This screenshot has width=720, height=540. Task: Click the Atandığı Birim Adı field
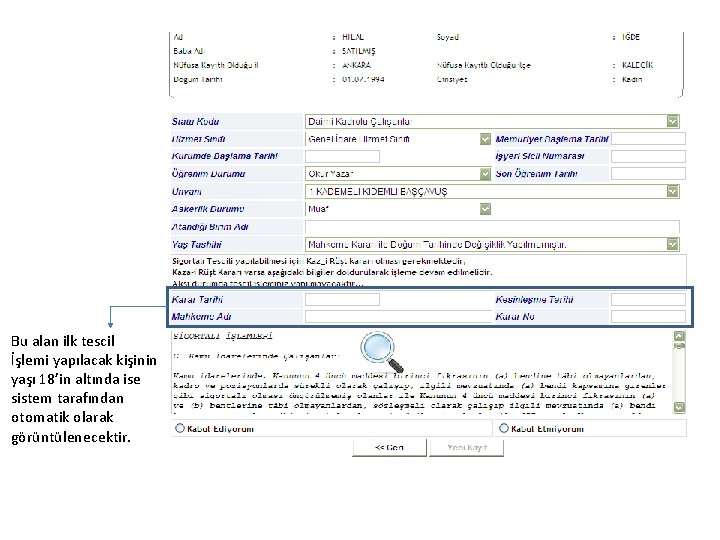(x=492, y=226)
